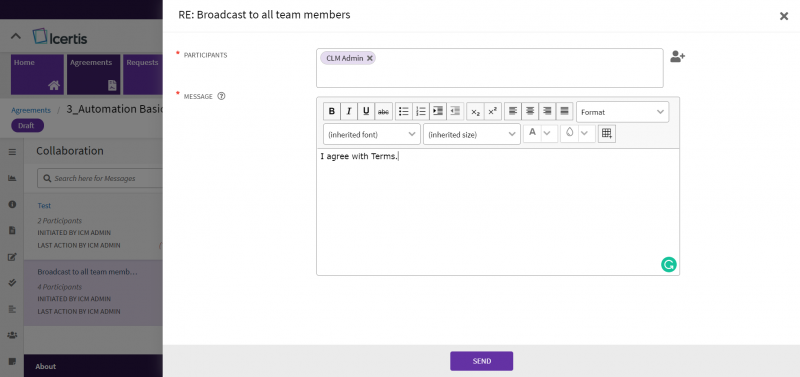Toggle underline formatting in message editor
Screen dimensions: 800x377
pos(366,112)
